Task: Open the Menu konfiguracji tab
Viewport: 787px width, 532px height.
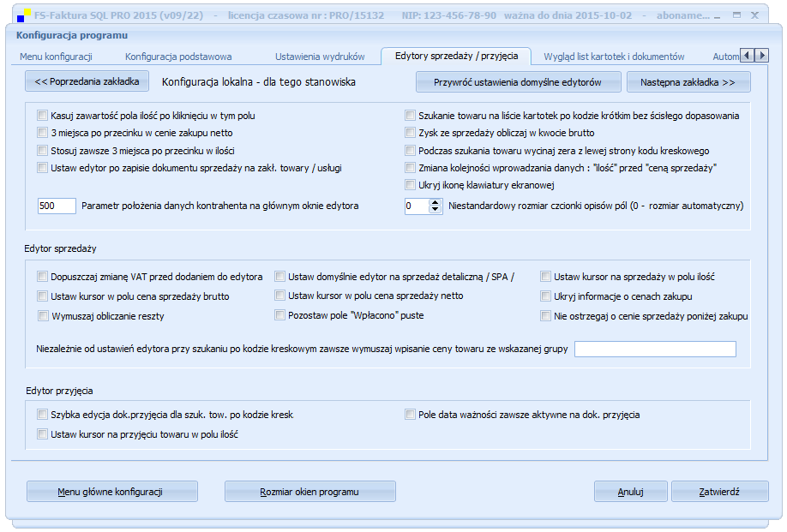Action: click(56, 57)
